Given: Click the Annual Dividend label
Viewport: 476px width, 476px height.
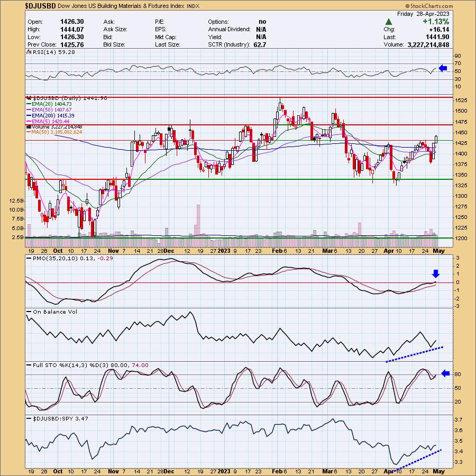Looking at the screenshot, I should click(x=229, y=30).
